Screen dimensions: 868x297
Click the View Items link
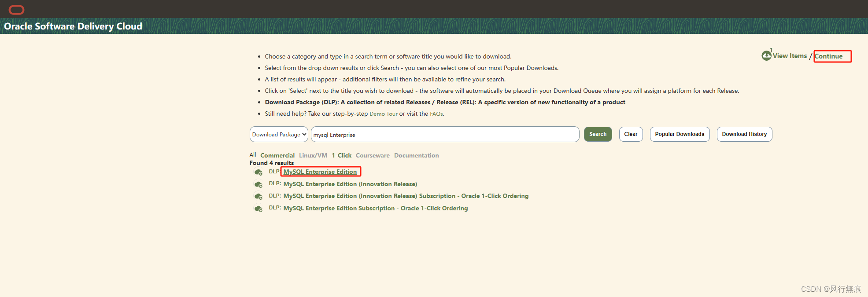790,56
